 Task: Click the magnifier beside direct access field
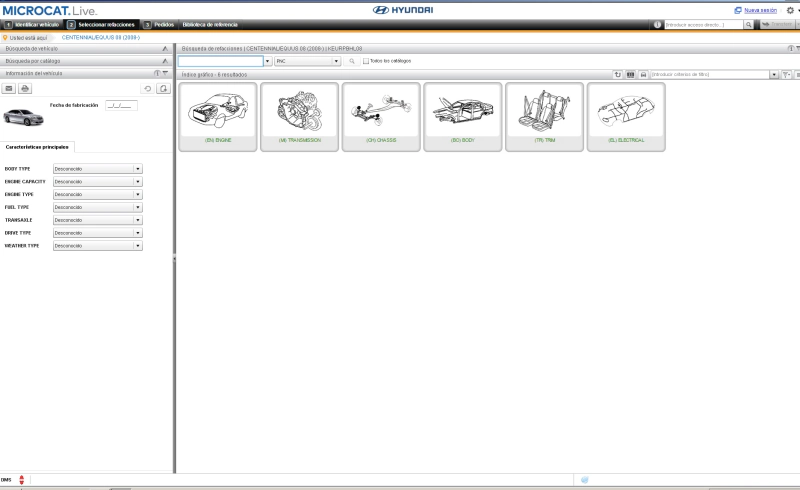[748, 24]
